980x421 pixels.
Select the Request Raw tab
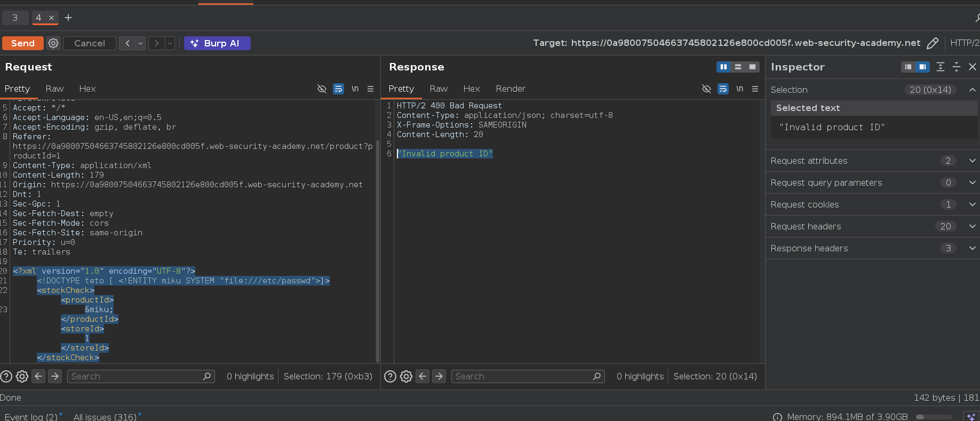click(x=54, y=89)
